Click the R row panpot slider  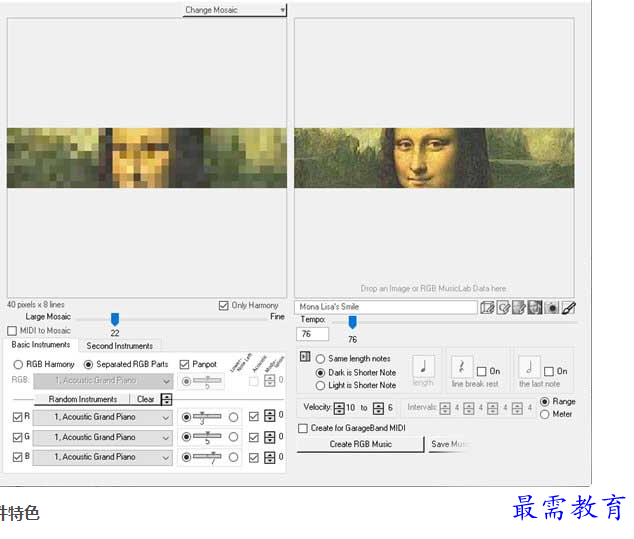207,416
